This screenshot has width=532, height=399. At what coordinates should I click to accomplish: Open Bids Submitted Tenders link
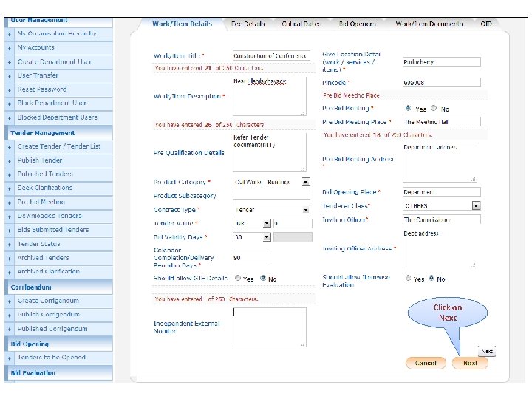[53, 230]
